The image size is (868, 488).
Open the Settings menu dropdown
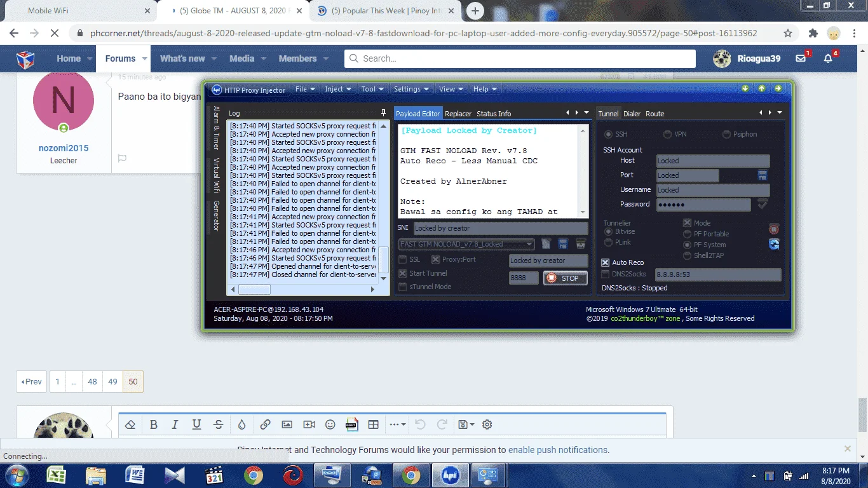click(411, 89)
